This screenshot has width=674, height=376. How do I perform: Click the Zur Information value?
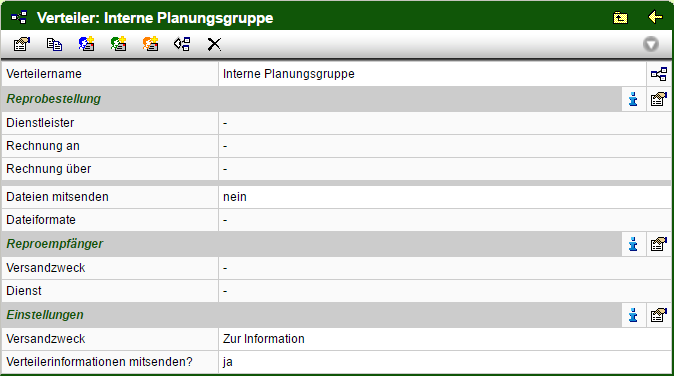[x=263, y=339]
